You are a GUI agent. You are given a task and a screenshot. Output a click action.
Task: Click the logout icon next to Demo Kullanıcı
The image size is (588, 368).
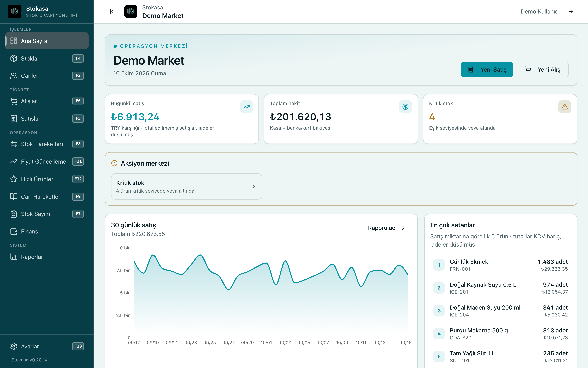click(570, 11)
